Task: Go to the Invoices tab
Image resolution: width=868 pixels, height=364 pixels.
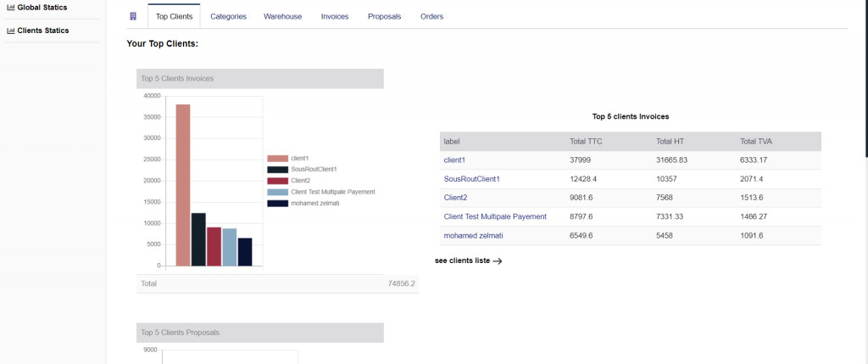Action: [x=335, y=16]
